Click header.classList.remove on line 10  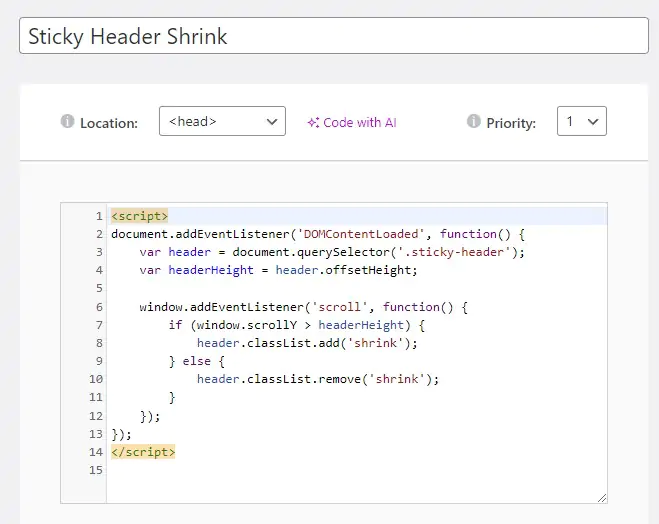point(278,379)
